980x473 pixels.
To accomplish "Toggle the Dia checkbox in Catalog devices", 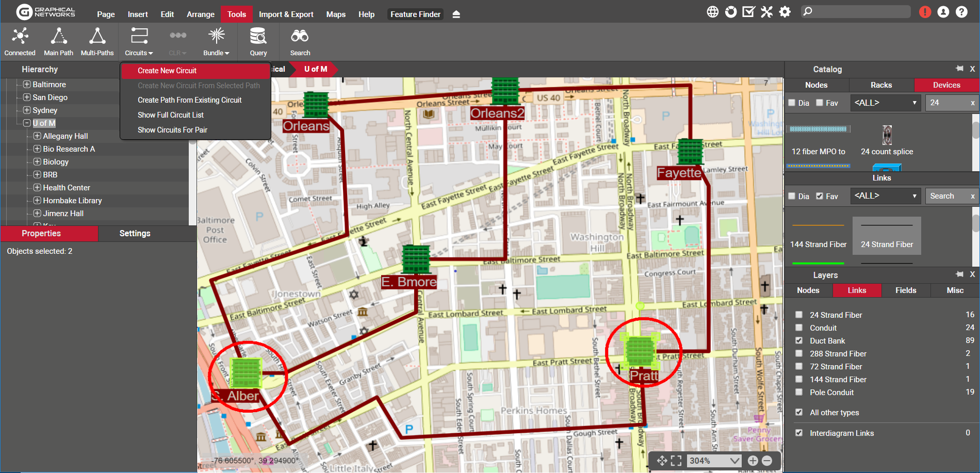I will [792, 103].
